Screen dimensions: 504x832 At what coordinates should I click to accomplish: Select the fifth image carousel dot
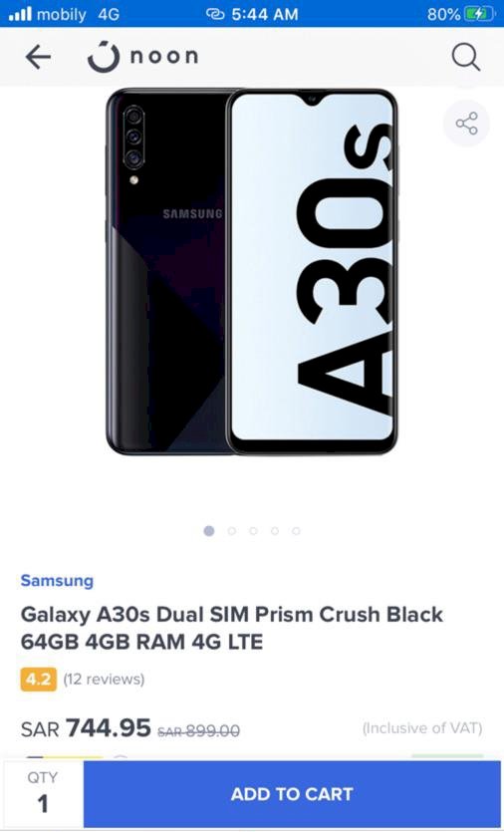tap(296, 531)
